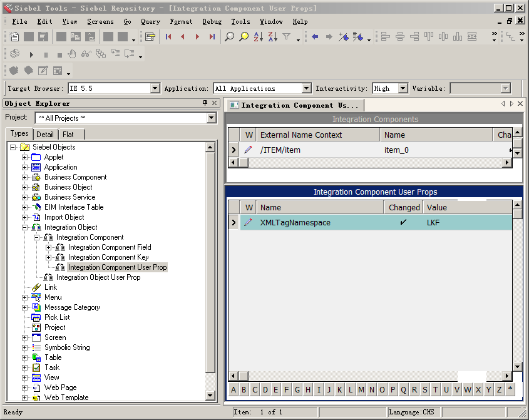Click the Add Bookmark icon

pos(344,36)
